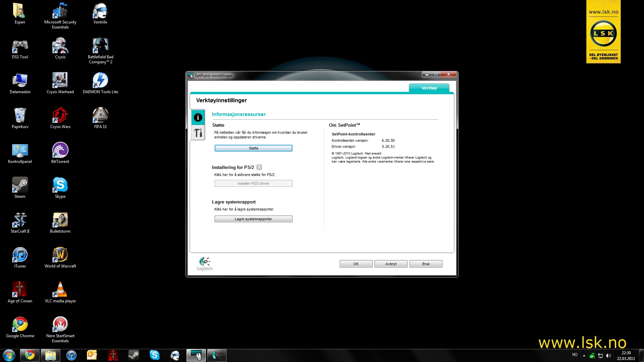Open Ventrilo desktop shortcut

(100, 14)
